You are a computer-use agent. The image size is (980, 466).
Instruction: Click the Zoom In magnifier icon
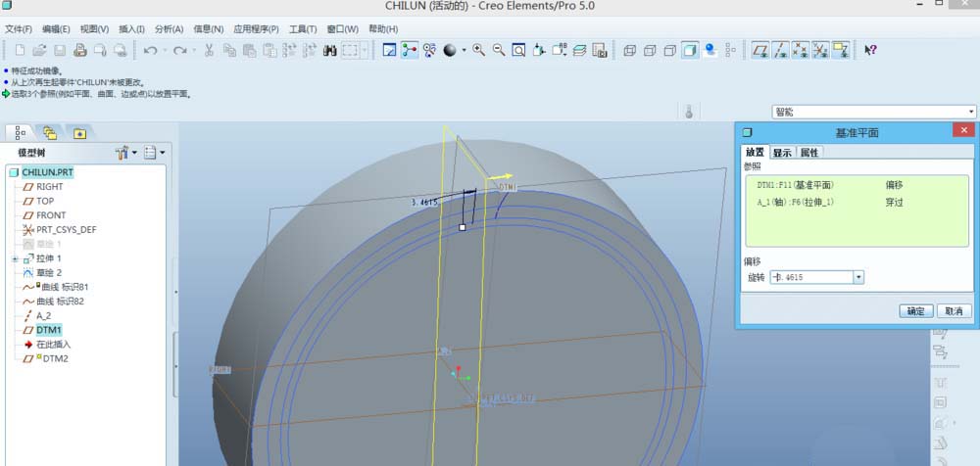(x=479, y=50)
